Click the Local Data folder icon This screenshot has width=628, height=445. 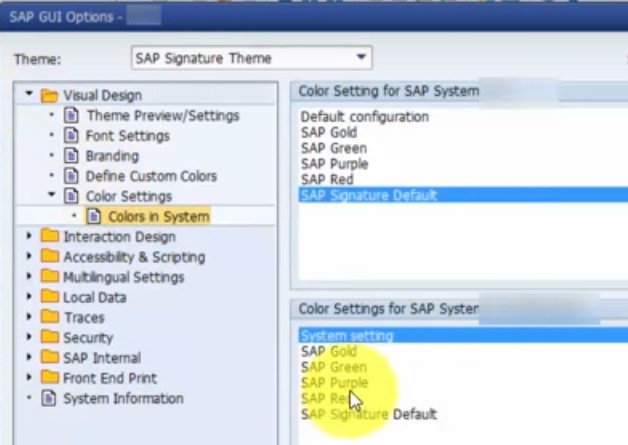coord(50,296)
